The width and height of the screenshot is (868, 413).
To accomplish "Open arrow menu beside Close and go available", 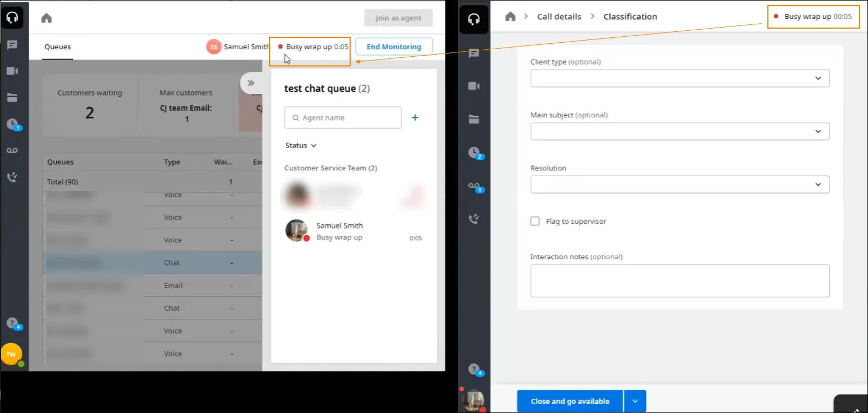I will [x=635, y=401].
